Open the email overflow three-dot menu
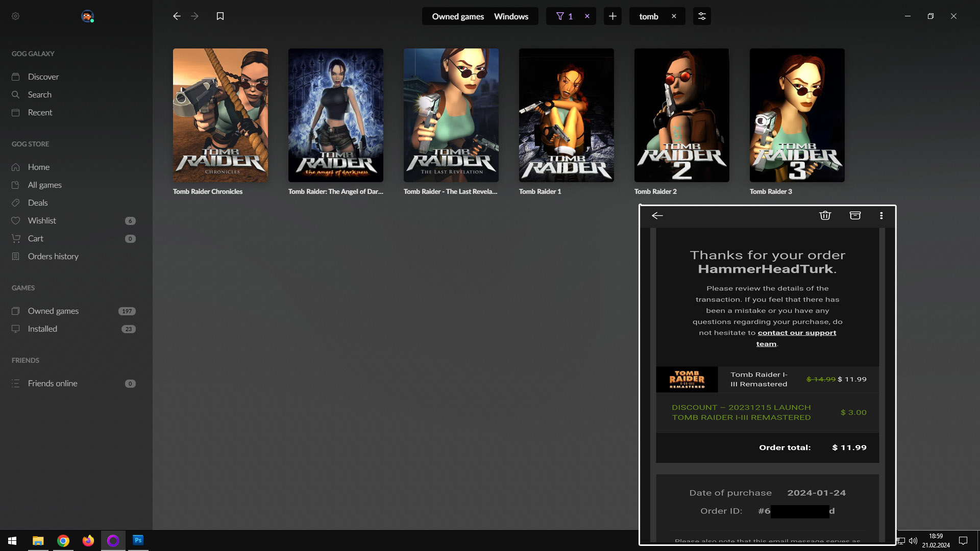Image resolution: width=980 pixels, height=551 pixels. click(x=881, y=216)
